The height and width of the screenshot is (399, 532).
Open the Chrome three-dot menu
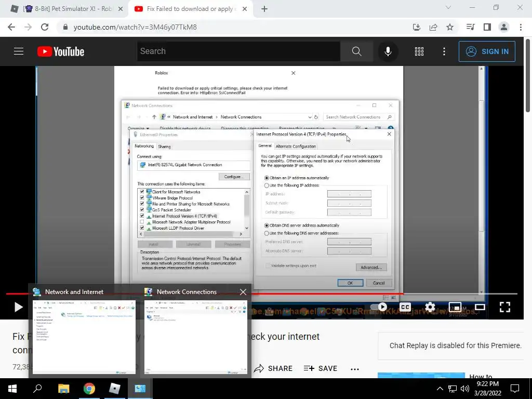[x=521, y=27]
